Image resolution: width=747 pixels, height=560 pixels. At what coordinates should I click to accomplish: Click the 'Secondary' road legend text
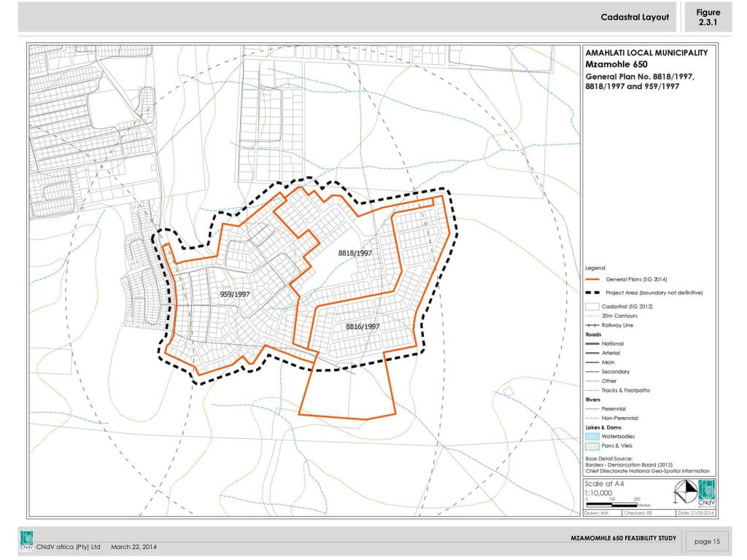616,372
